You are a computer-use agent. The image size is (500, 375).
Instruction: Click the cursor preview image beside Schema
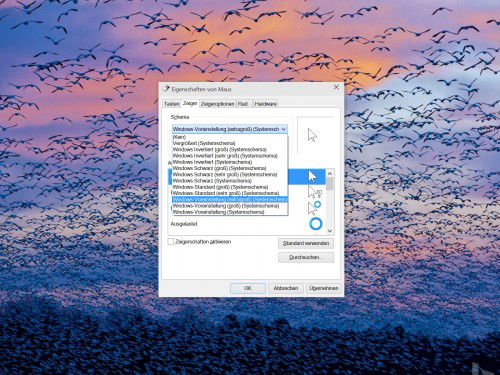pos(313,135)
